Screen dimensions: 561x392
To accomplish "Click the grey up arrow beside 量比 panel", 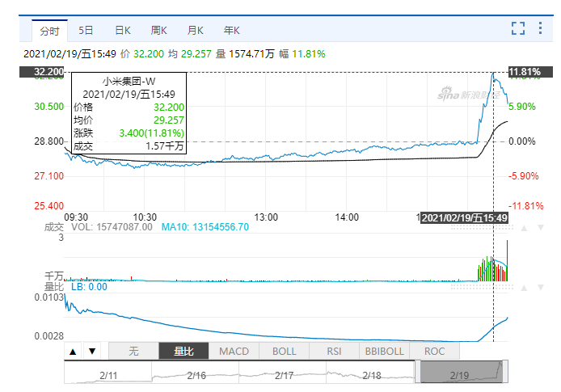I will 524,288.
